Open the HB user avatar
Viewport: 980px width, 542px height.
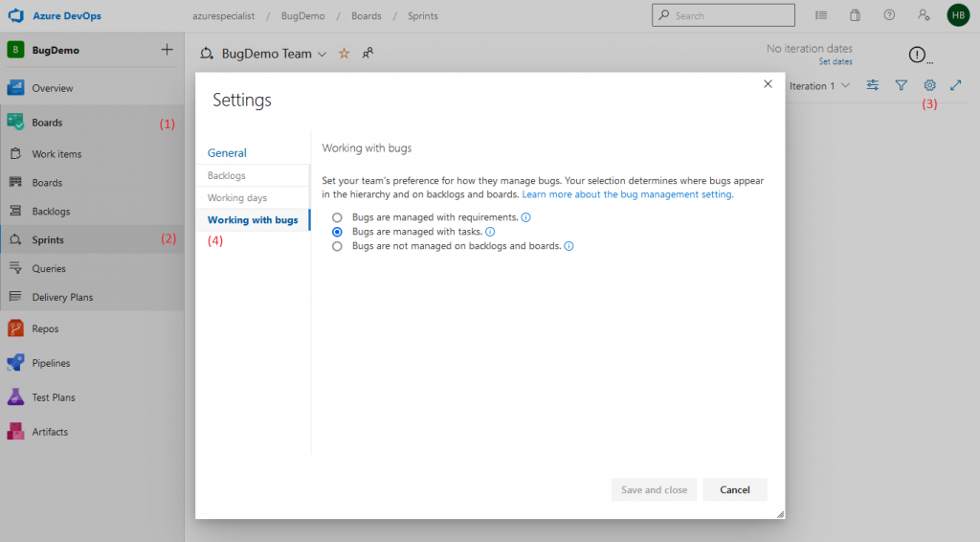(x=958, y=15)
